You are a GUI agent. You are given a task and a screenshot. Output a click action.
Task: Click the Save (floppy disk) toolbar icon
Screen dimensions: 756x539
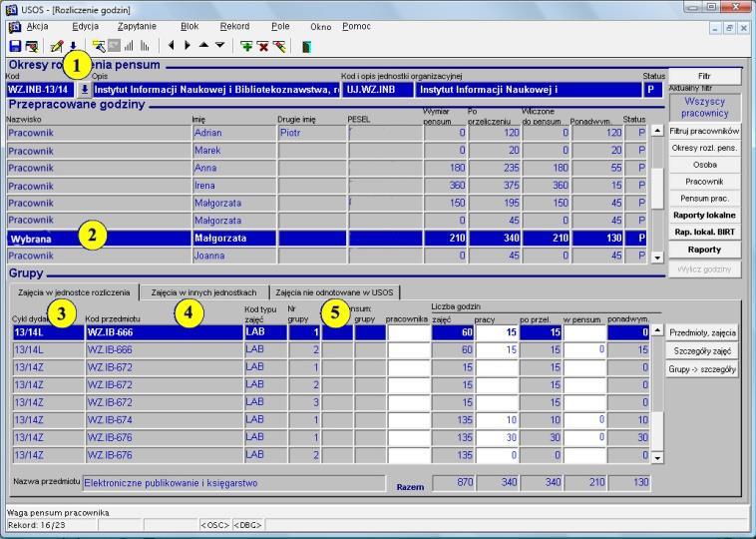tap(15, 46)
